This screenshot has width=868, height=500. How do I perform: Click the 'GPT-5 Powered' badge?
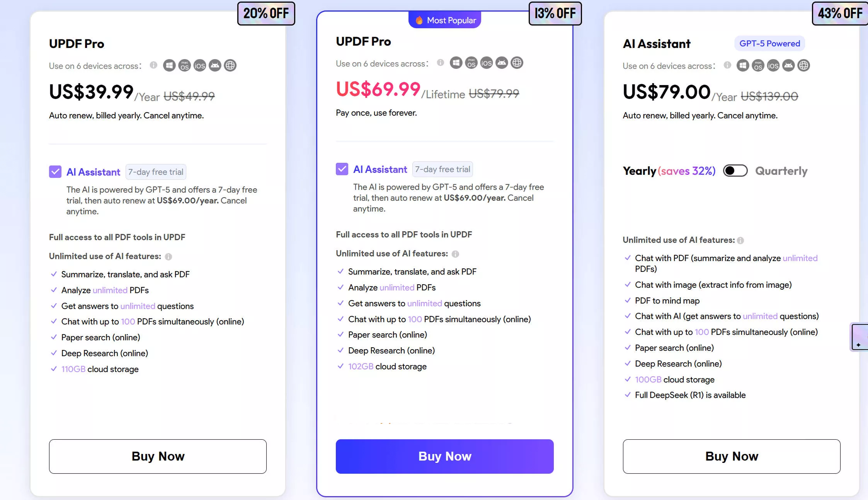tap(769, 43)
